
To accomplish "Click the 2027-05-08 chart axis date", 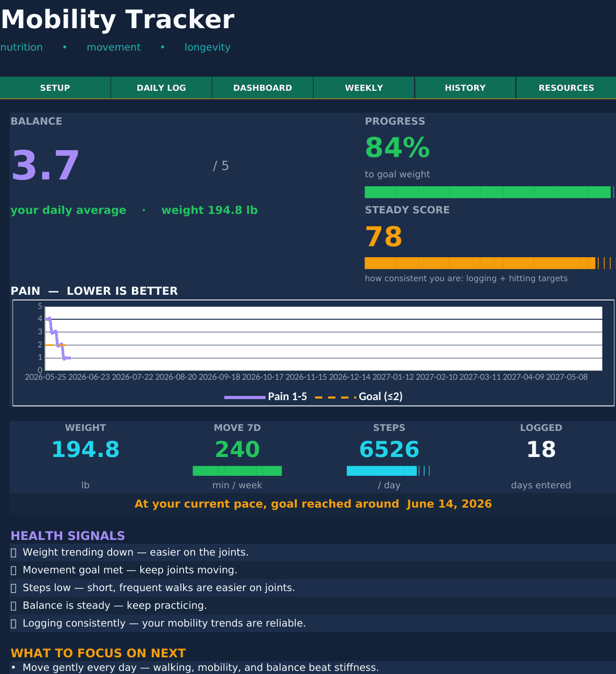I will coord(567,377).
